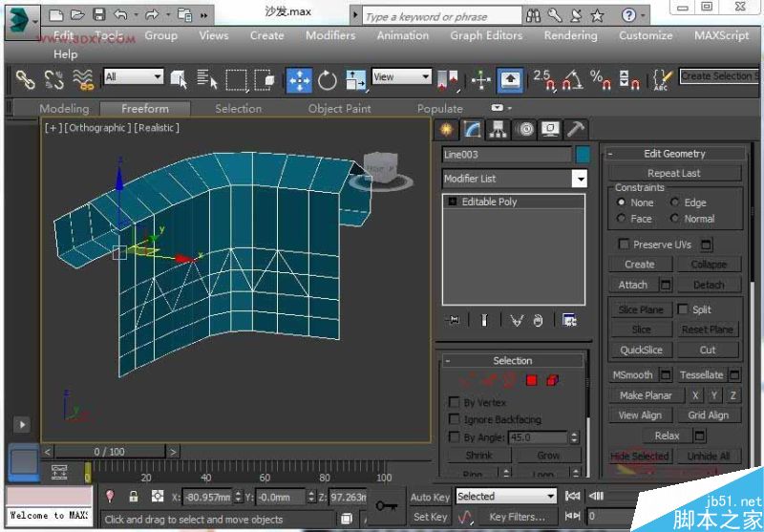The height and width of the screenshot is (532, 764).
Task: Open the Create command panel tab
Action: pyautogui.click(x=446, y=130)
